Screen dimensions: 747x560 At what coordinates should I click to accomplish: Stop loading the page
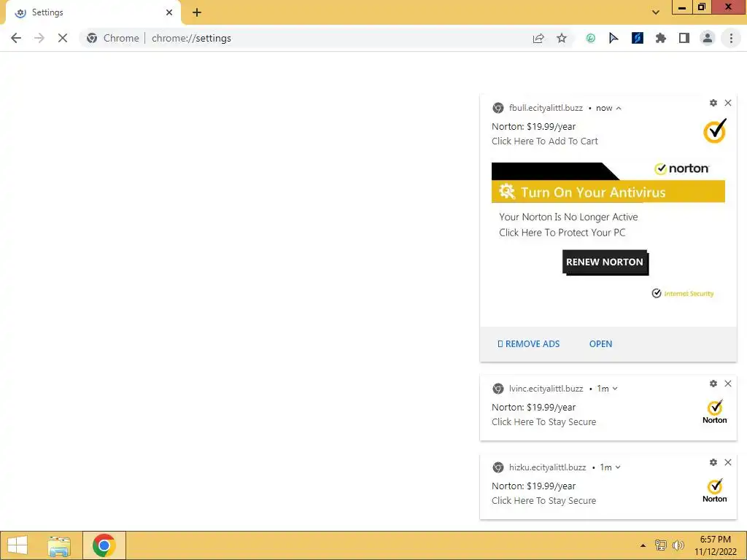pyautogui.click(x=63, y=38)
